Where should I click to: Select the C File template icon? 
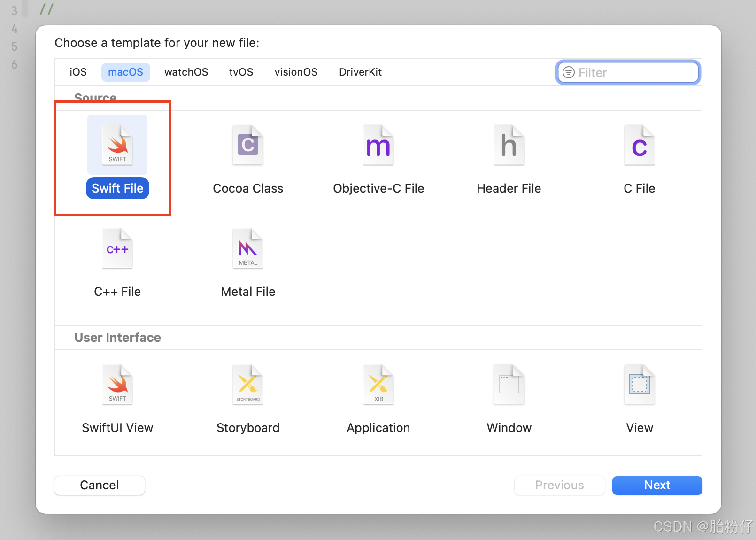tap(640, 145)
